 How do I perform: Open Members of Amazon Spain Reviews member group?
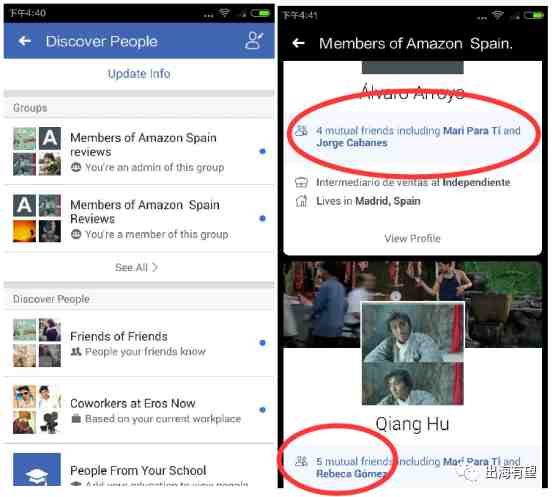(139, 218)
